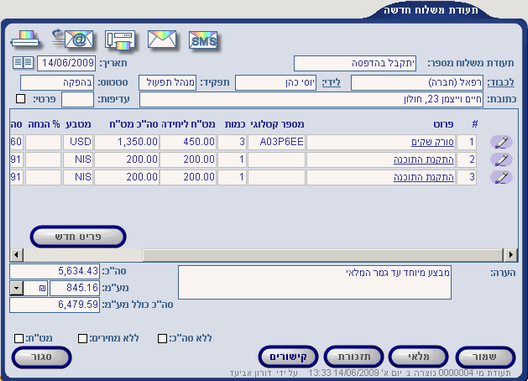Click the תפקיד field מנהל תפעול
This screenshot has height=381, width=528.
(x=168, y=83)
